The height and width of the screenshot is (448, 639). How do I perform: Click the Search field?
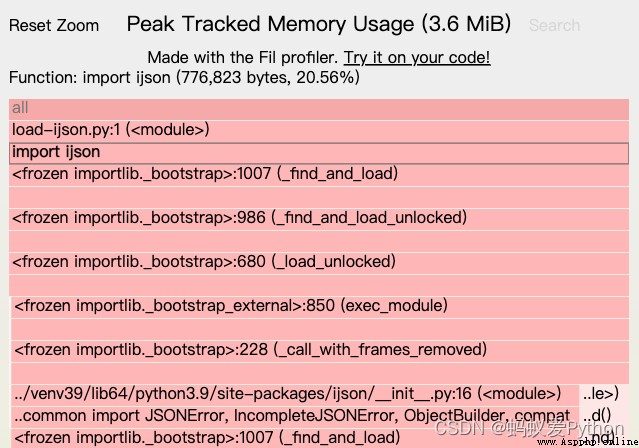[554, 25]
